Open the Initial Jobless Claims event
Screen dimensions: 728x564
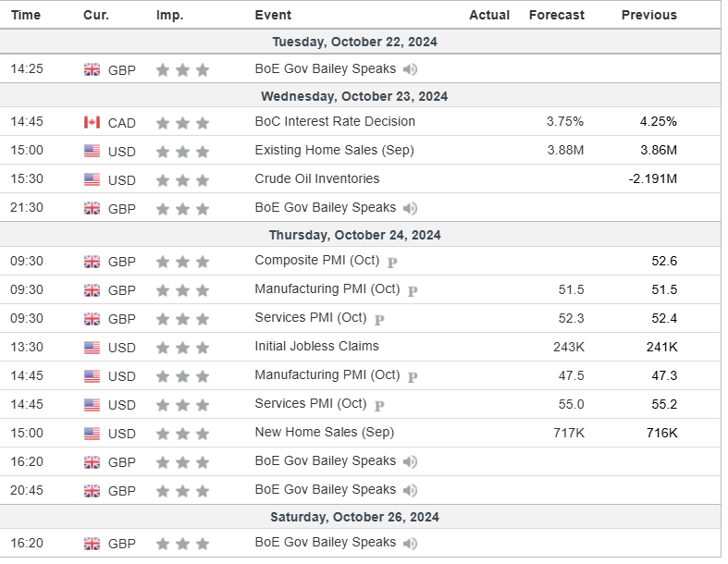[316, 346]
